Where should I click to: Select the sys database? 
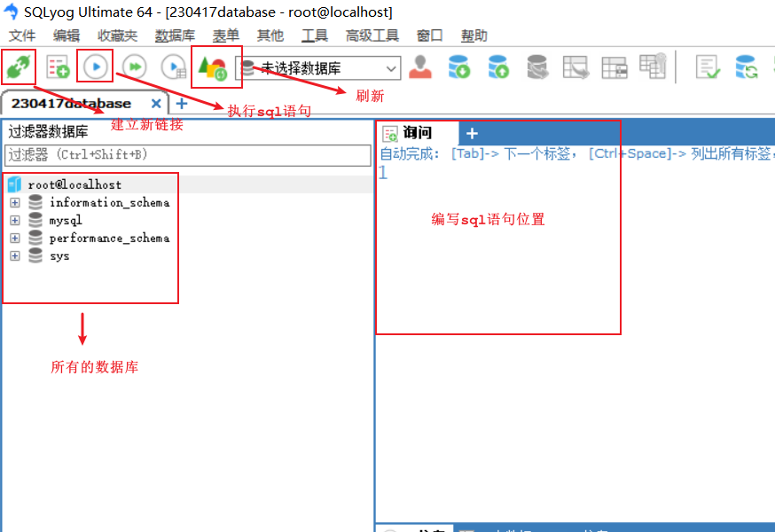pos(59,256)
